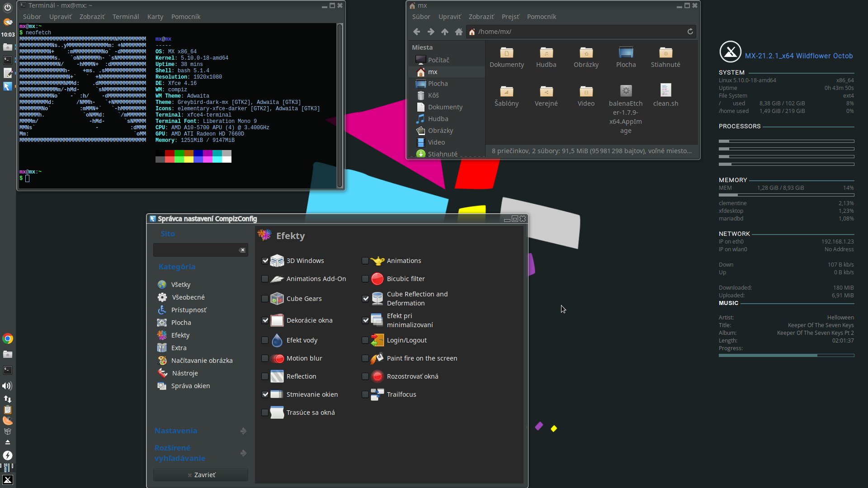Image resolution: width=868 pixels, height=488 pixels.
Task: Click the home icon in Thunar toolbar
Action: pyautogui.click(x=458, y=32)
